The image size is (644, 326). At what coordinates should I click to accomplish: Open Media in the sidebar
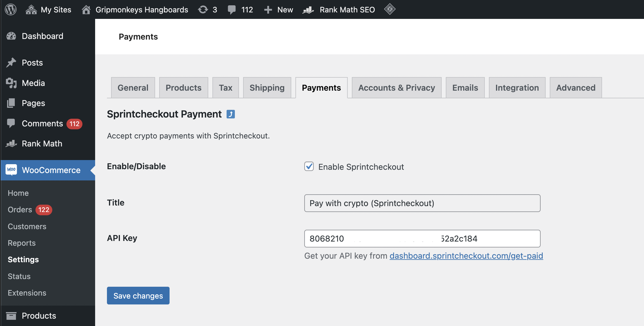(33, 83)
